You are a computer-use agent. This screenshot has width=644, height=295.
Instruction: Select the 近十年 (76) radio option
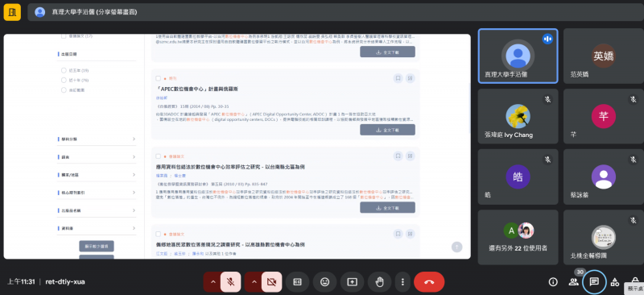(x=64, y=81)
